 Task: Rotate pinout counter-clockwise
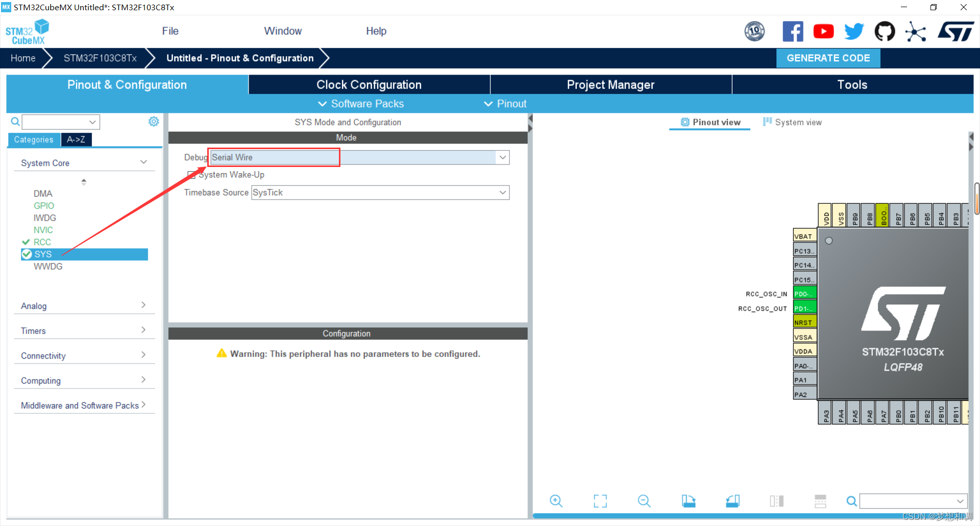click(733, 501)
